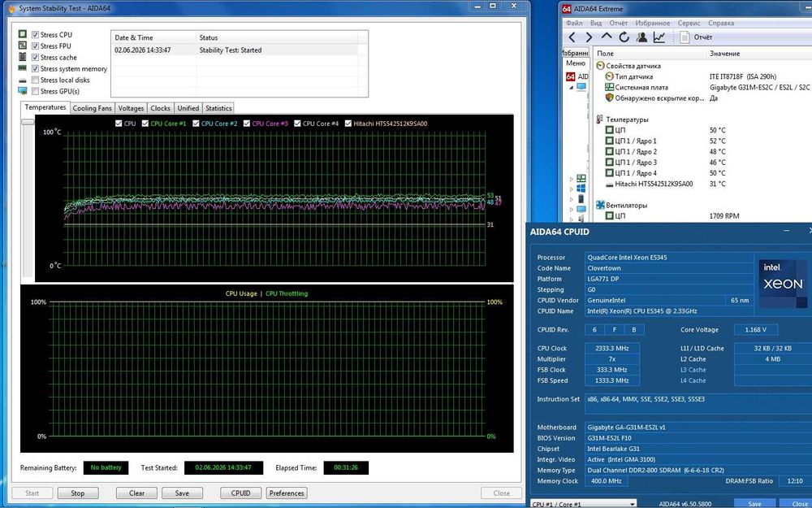This screenshot has height=508, width=812.
Task: Switch to the Statistics tab
Action: [x=218, y=108]
